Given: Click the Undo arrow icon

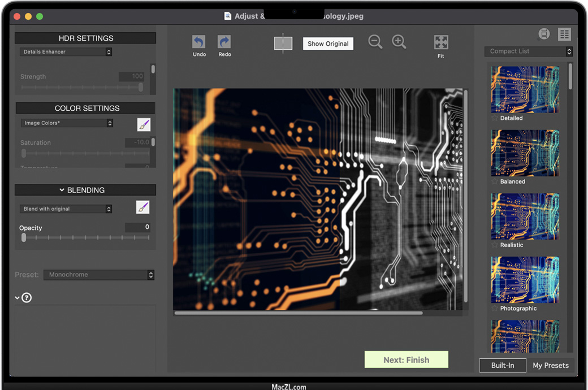Looking at the screenshot, I should pyautogui.click(x=199, y=42).
